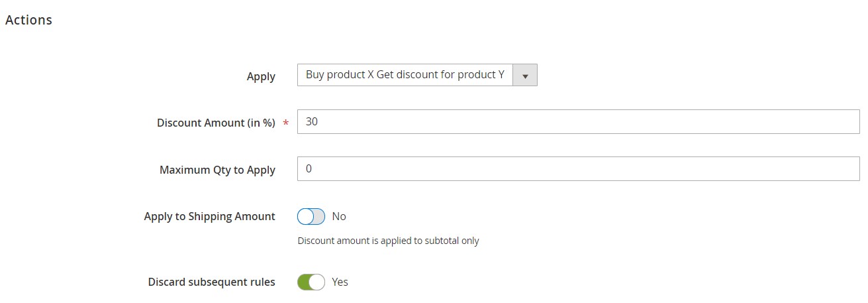Click the "Yes" state label for Discard subsequent rules
Screen dimensions: 868x303
(x=340, y=282)
